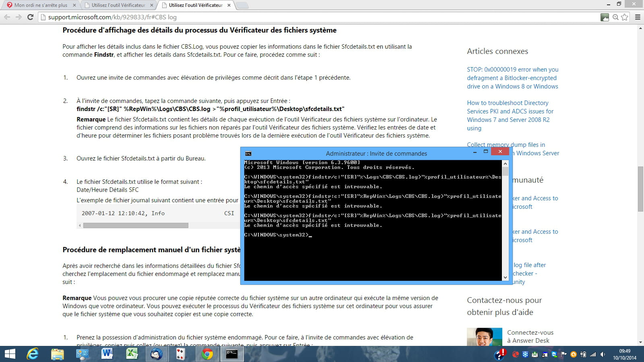Click the command prompt title bar 'Administrateur : Invite de commandes'
Viewport: 644px width, 362px height.
376,153
